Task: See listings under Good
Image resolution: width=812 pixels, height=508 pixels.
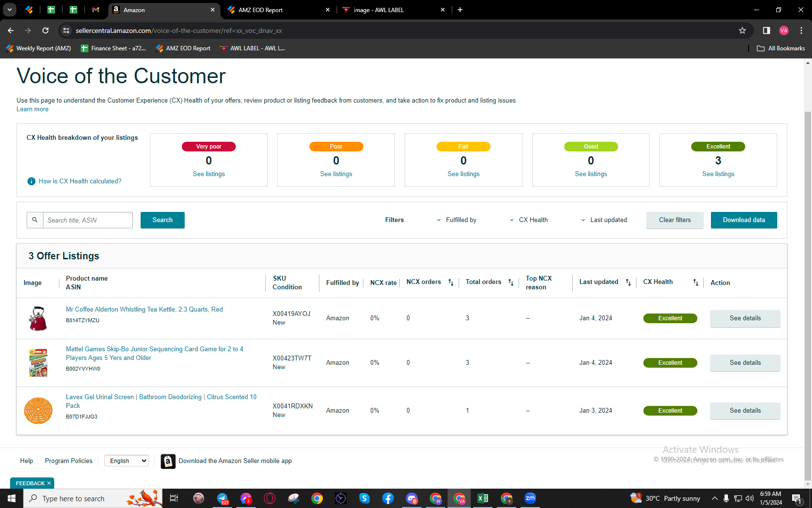Action: [591, 174]
